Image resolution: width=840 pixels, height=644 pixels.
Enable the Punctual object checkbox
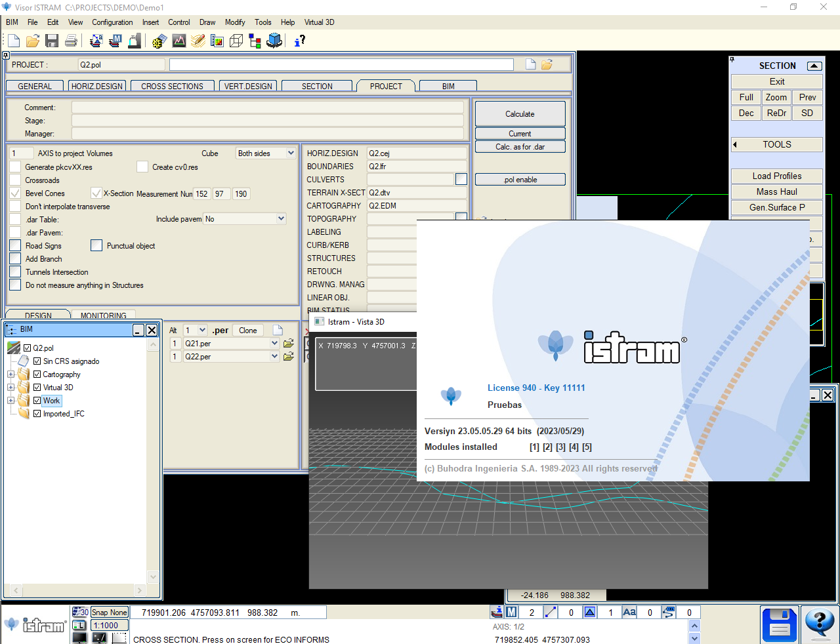point(96,245)
